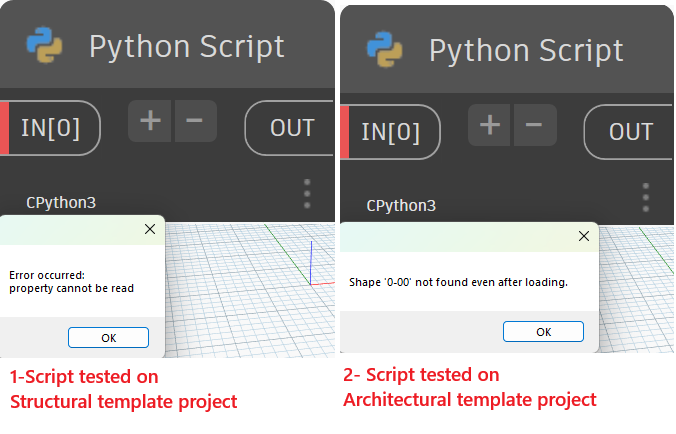The height and width of the screenshot is (434, 676).
Task: Click the CPython3 engine label on left node
Action: coord(61,202)
